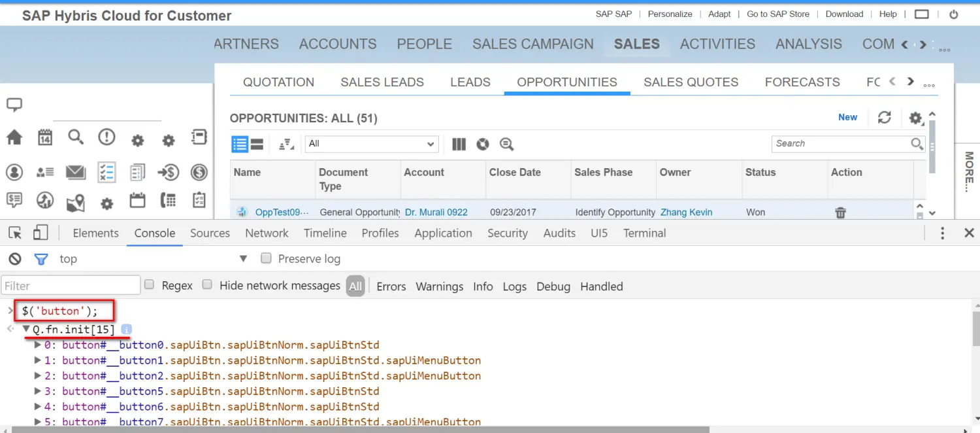Open the blank calendar icon
The width and height of the screenshot is (980, 433).
[137, 200]
